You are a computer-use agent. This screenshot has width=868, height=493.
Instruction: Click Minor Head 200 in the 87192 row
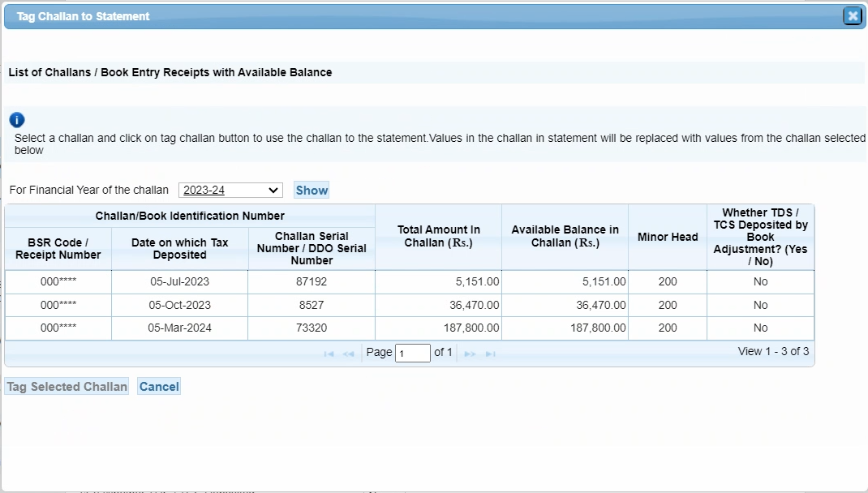(668, 281)
